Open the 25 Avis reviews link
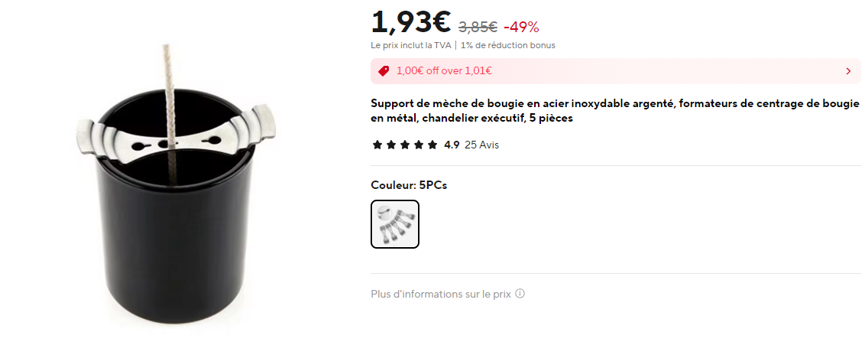The height and width of the screenshot is (342, 868). point(482,145)
